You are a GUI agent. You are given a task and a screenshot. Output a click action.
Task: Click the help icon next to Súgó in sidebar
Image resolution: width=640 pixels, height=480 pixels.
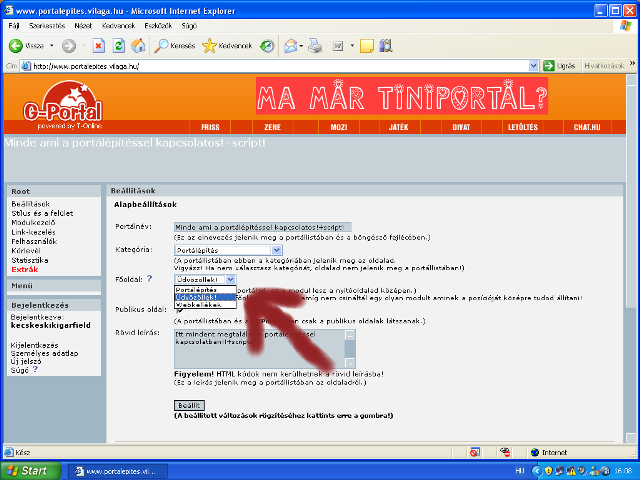point(35,369)
